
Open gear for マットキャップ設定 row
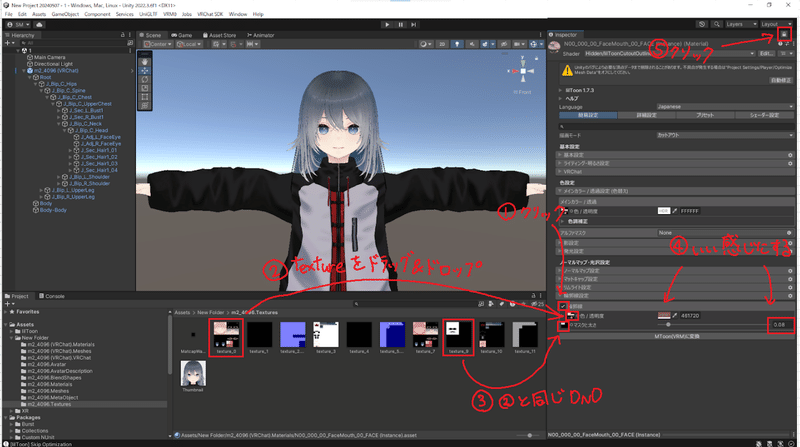click(x=790, y=279)
